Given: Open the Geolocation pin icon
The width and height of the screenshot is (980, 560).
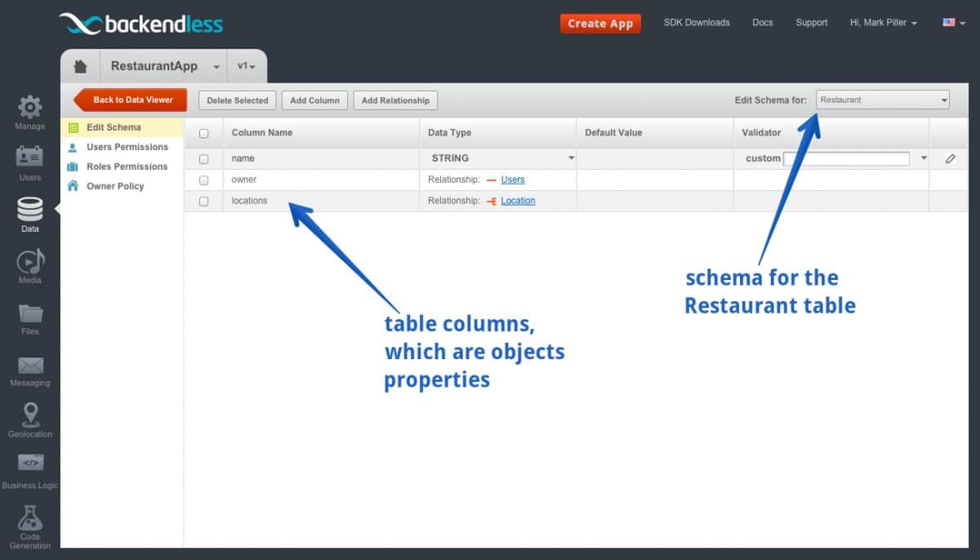Looking at the screenshot, I should coord(30,415).
